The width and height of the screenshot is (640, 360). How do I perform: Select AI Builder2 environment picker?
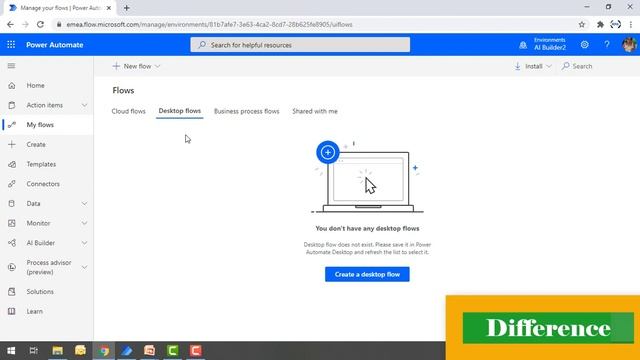(x=550, y=44)
